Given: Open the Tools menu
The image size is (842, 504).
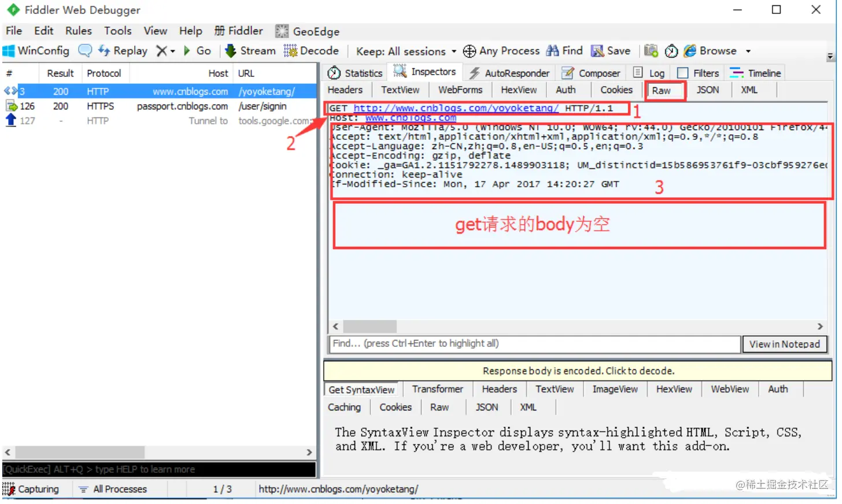Looking at the screenshot, I should pos(118,31).
